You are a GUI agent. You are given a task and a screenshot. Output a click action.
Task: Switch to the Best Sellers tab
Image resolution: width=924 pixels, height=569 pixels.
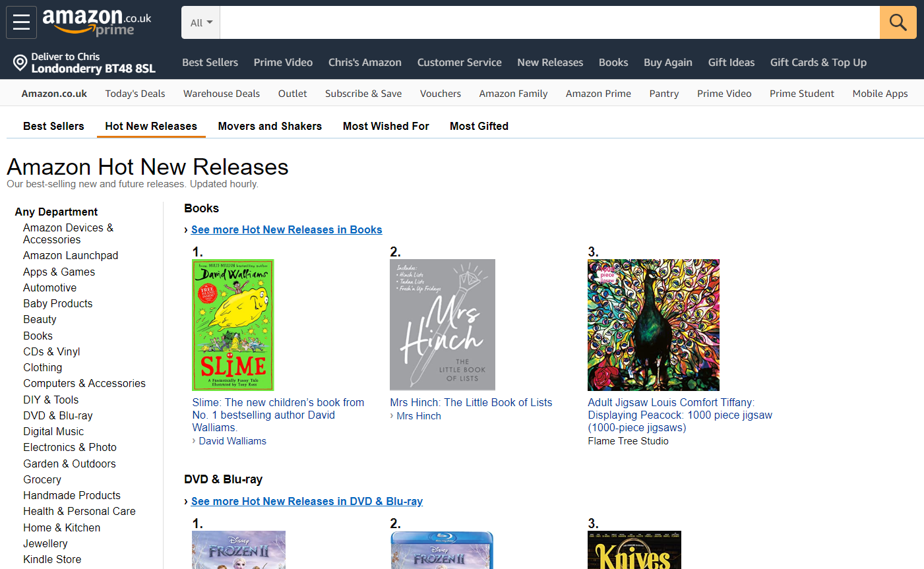(53, 126)
